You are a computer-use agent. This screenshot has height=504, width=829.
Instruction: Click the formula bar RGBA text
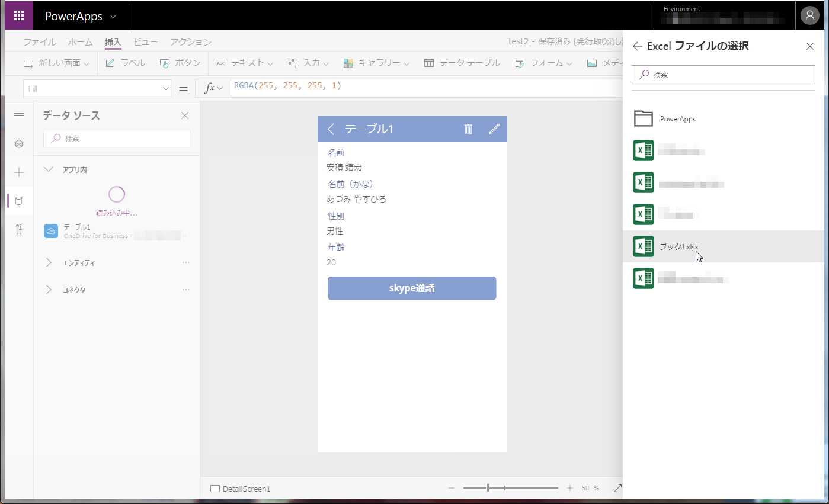[x=287, y=86]
